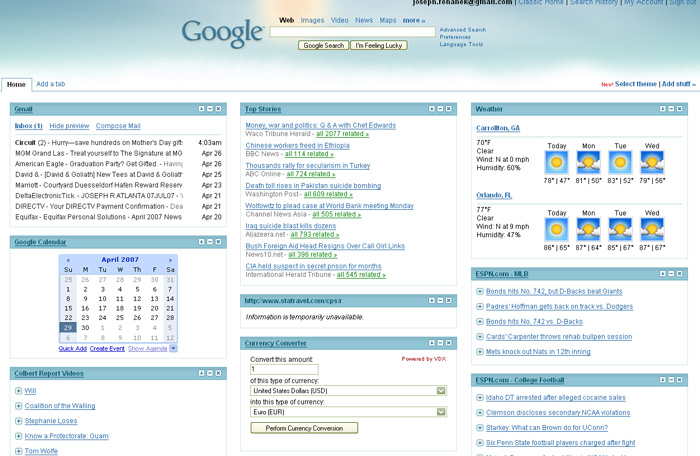Click the 'Add stuff »' link
Viewport: 700px width, 456px height.
(679, 84)
